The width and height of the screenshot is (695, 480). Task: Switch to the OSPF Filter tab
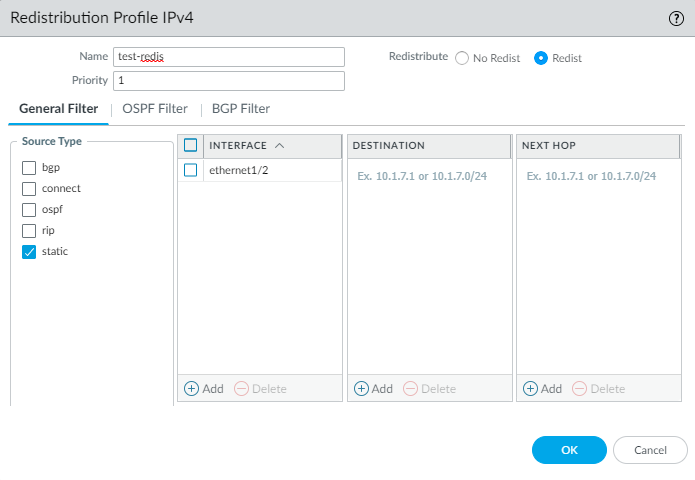(x=155, y=109)
